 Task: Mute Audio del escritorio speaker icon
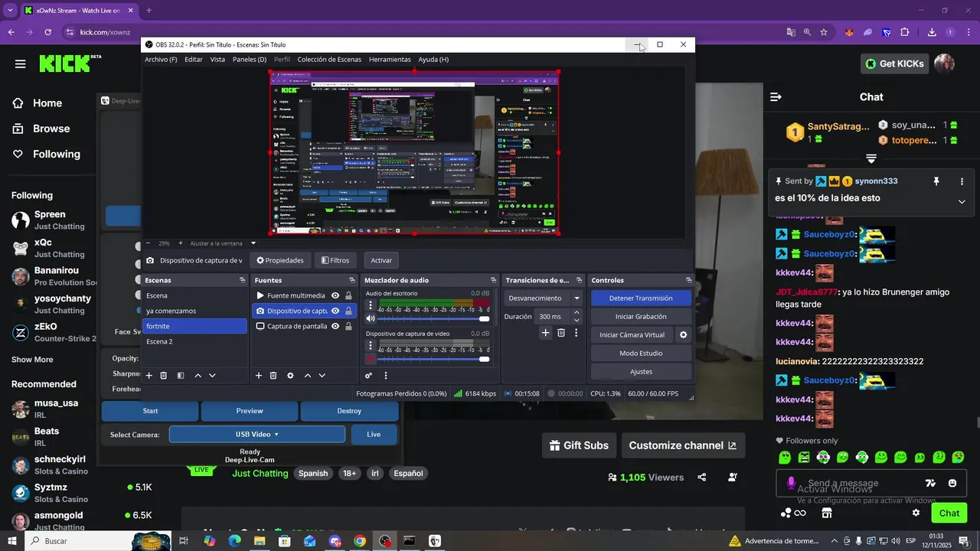point(371,318)
